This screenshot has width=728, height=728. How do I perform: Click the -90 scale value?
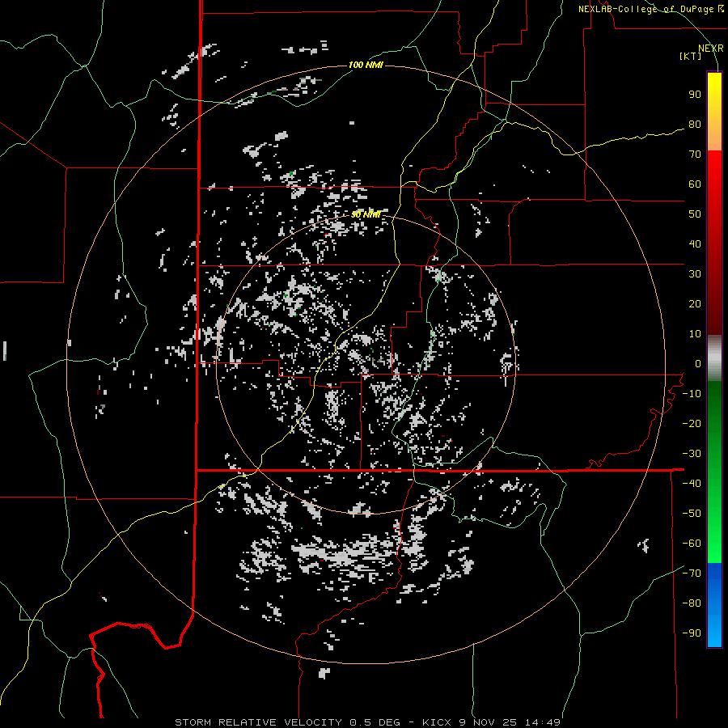click(692, 633)
